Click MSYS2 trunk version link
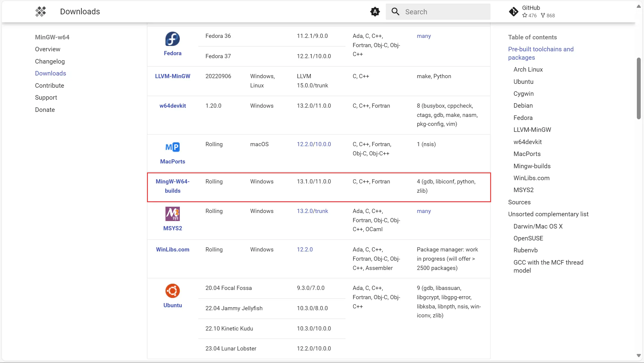644x363 pixels. pyautogui.click(x=321, y=211)
